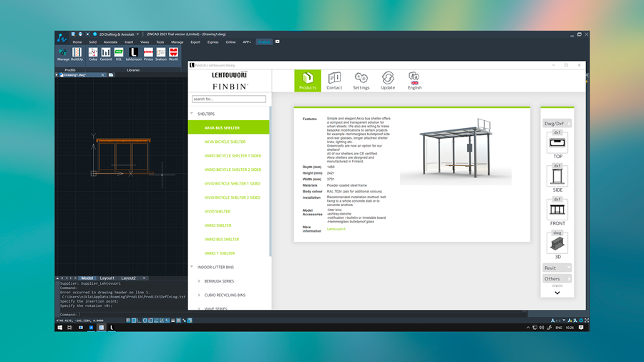644x362 pixels.
Task: Toggle Ortho mode in status bar
Action: click(x=140, y=320)
